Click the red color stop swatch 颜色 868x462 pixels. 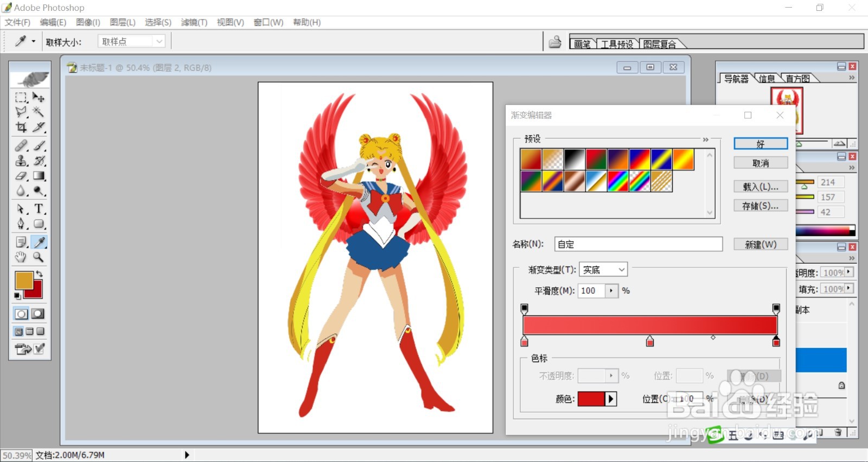591,399
